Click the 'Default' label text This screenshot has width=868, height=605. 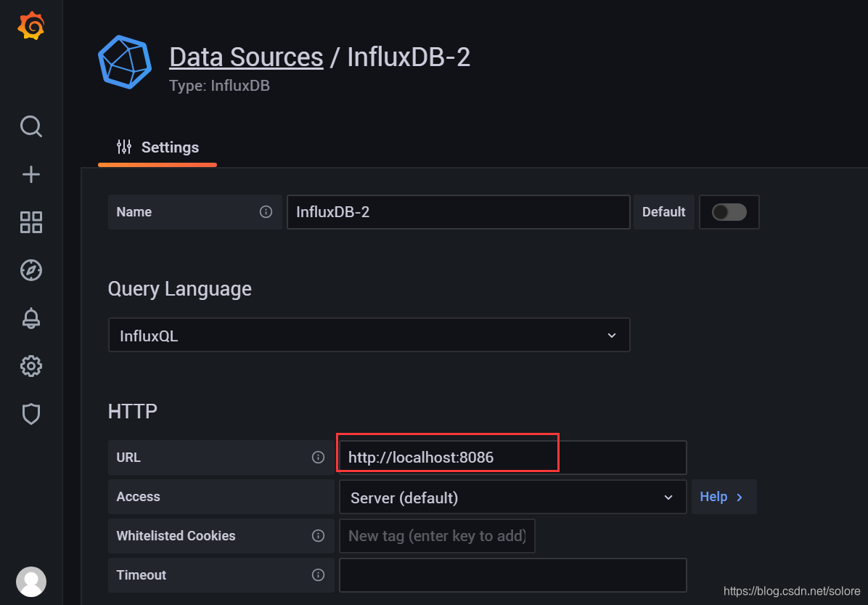click(664, 211)
